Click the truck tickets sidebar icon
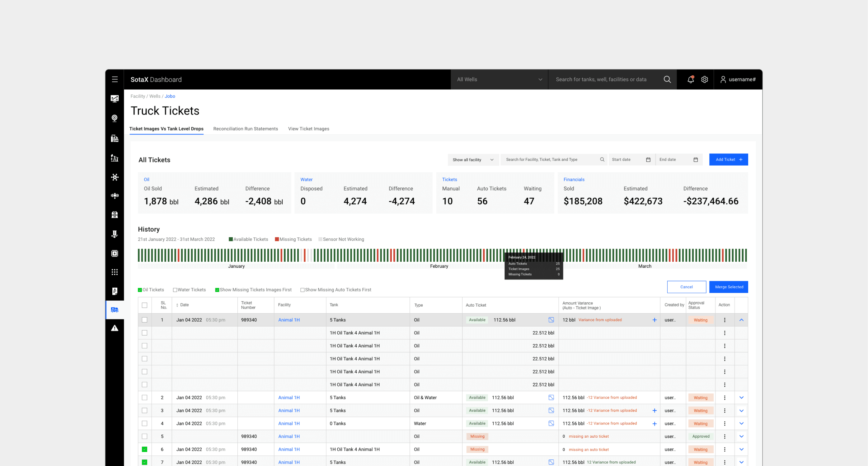The width and height of the screenshot is (868, 466). (x=115, y=310)
